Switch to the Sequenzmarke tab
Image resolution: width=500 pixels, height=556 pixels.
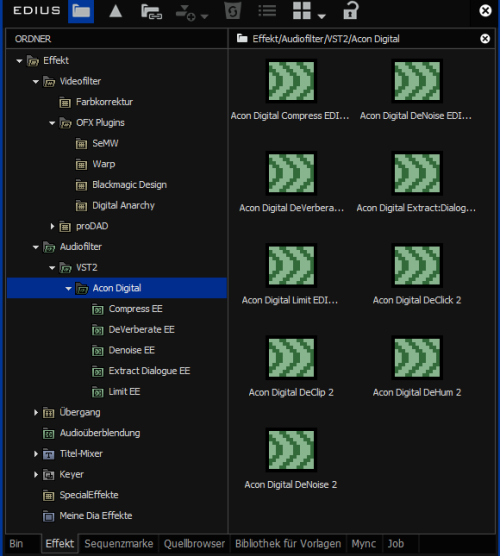tap(119, 544)
